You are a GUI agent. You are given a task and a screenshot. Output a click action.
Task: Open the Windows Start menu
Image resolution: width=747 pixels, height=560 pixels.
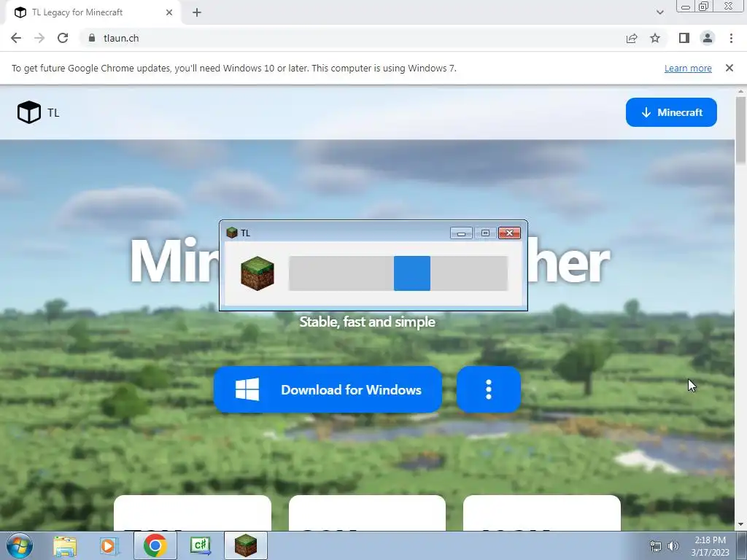click(x=20, y=545)
